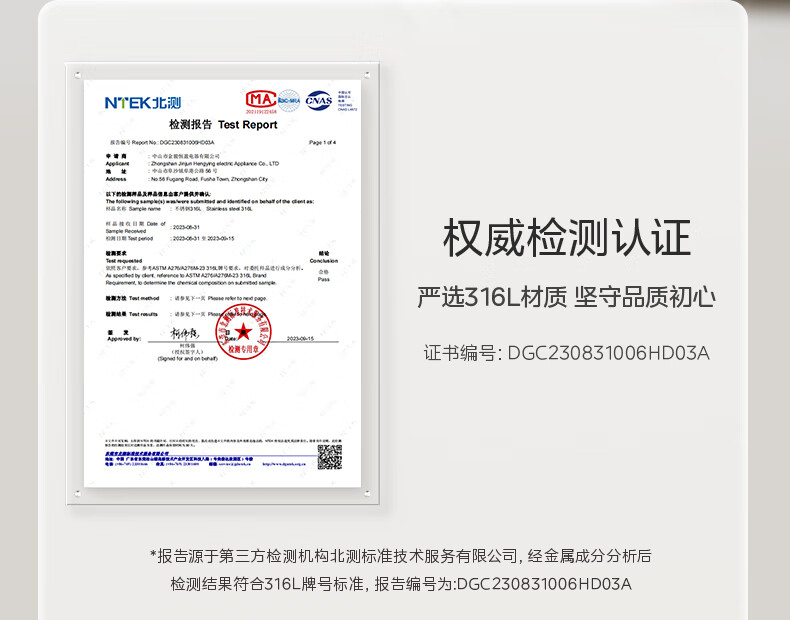This screenshot has width=790, height=620.
Task: Click the footnote line starting '*报告源于第三方检测机构'
Action: (401, 556)
